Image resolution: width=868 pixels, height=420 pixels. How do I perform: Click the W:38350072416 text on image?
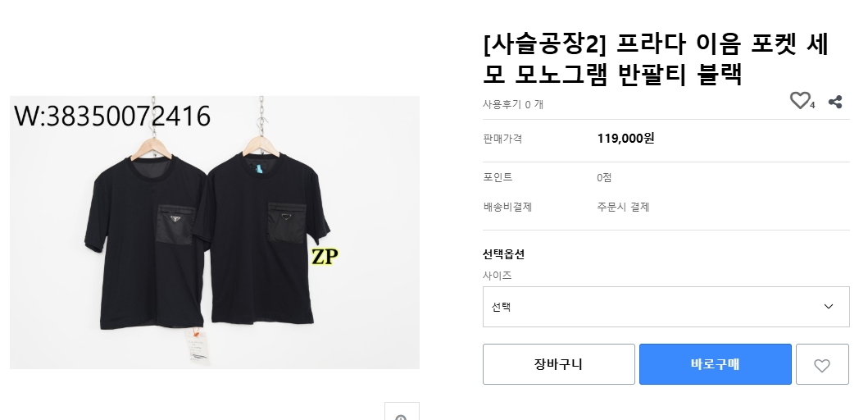click(x=112, y=116)
